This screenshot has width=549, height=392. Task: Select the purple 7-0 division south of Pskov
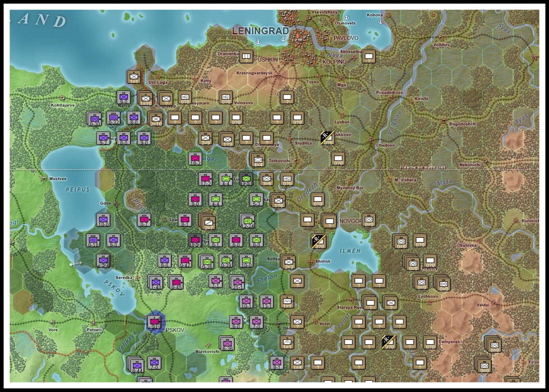(154, 363)
